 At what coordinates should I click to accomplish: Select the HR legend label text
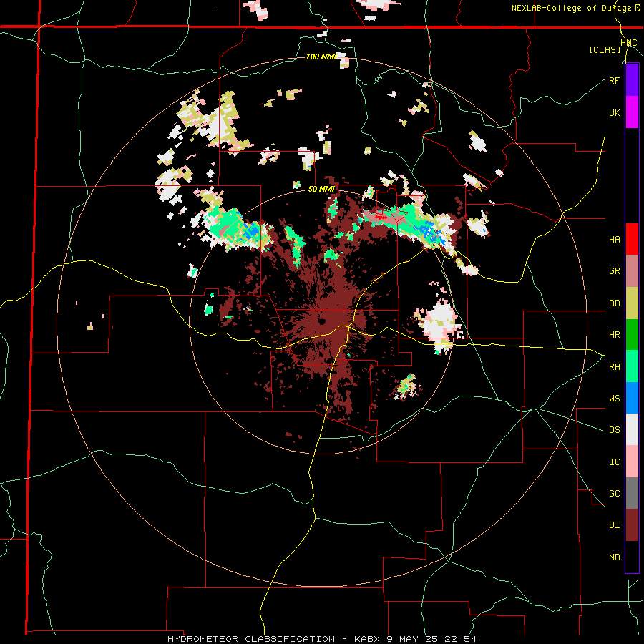pyautogui.click(x=614, y=335)
